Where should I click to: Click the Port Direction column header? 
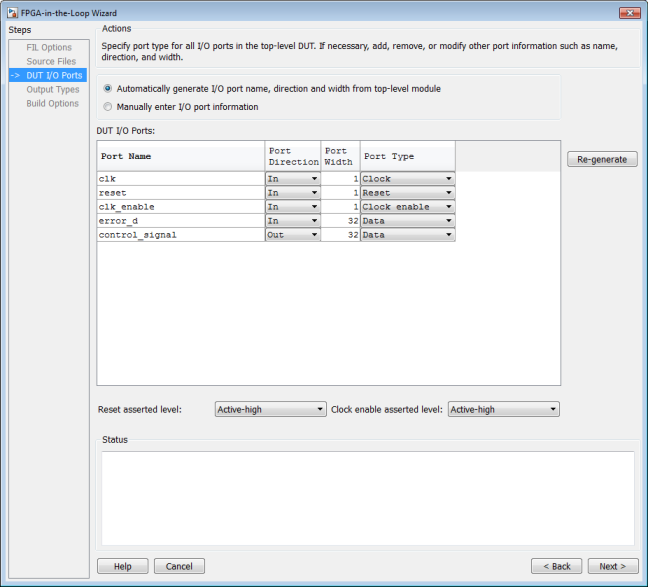pyautogui.click(x=293, y=156)
